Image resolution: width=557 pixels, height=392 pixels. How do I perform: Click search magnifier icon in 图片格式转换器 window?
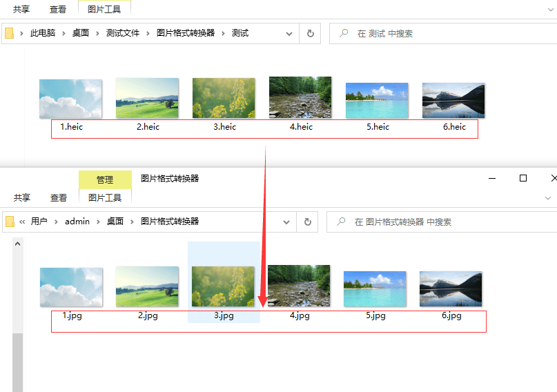click(x=341, y=222)
